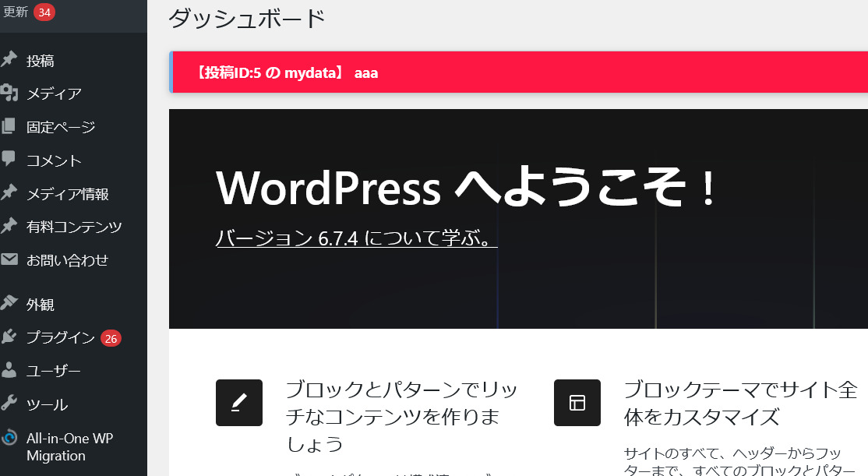Open the 有料コンテンツ menu item
Viewport: 868px width, 476px height.
[74, 227]
